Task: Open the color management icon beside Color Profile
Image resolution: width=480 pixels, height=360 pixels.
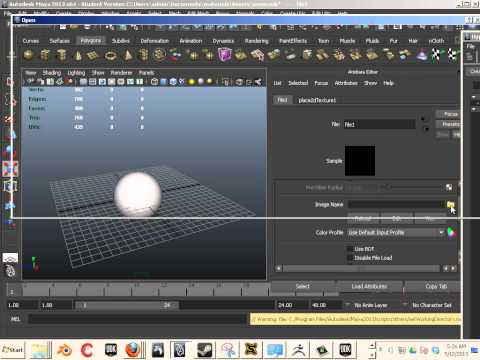Action: (451, 232)
